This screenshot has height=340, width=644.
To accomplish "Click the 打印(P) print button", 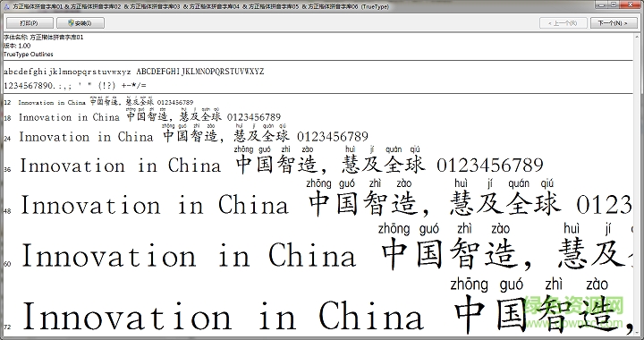I will point(30,23).
